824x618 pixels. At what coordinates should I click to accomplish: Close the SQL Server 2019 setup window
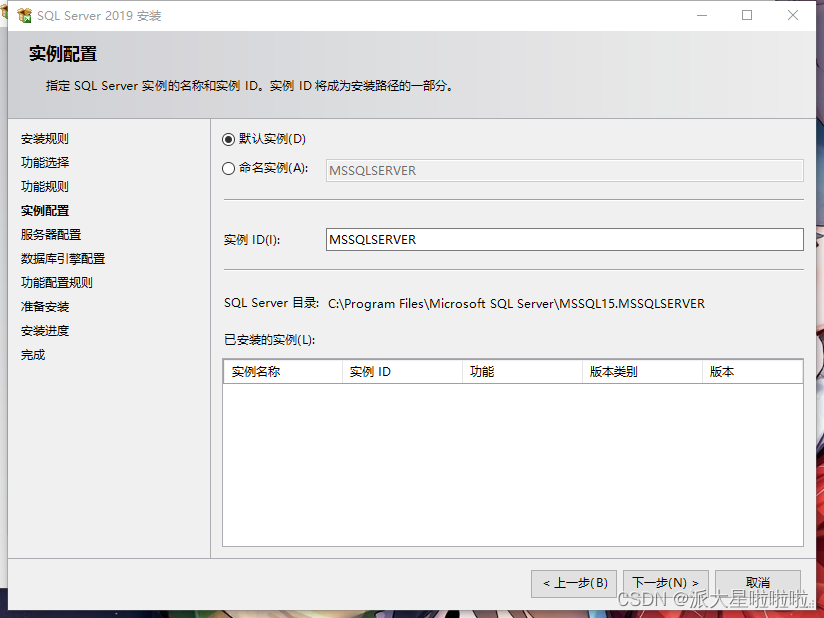pos(793,16)
